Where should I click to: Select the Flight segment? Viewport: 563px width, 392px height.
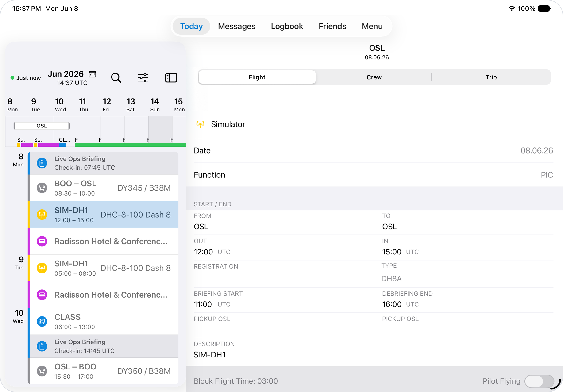pyautogui.click(x=257, y=77)
